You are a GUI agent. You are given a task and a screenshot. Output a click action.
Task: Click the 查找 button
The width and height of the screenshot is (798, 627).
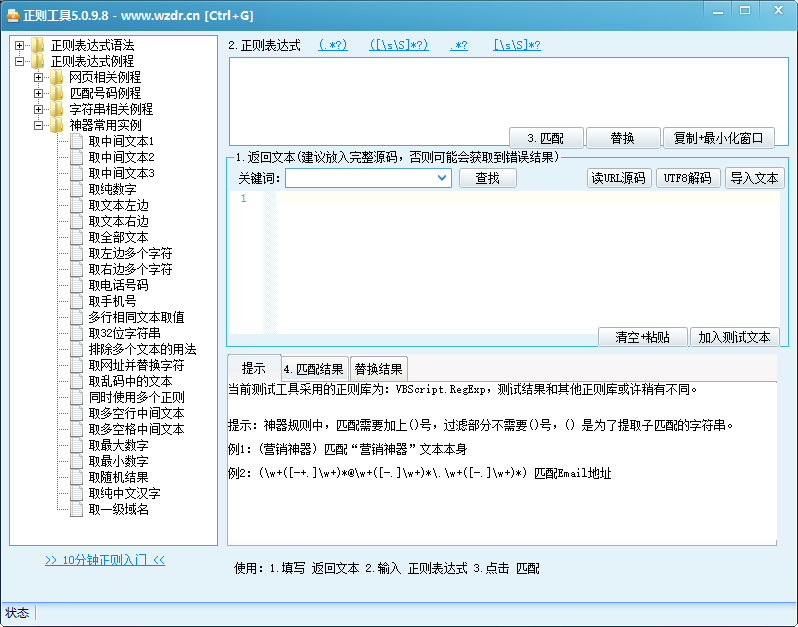488,178
